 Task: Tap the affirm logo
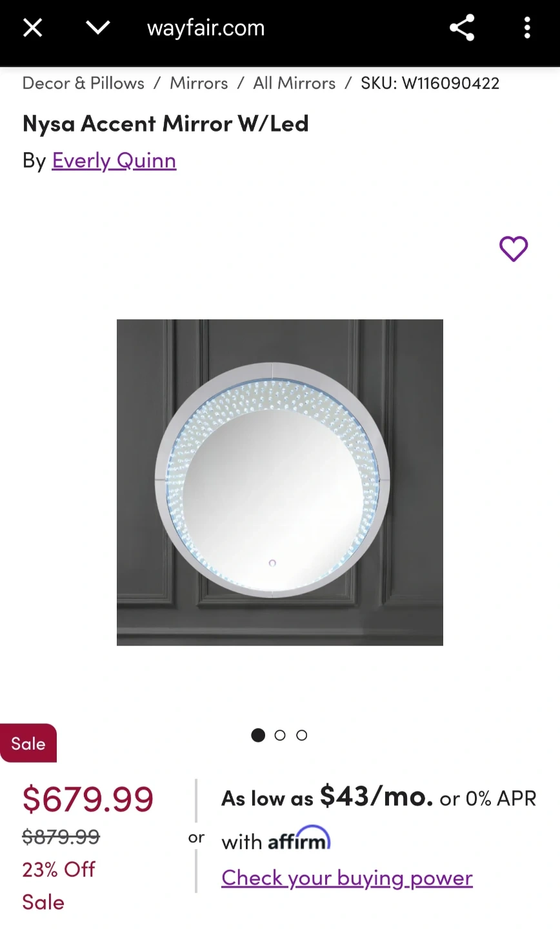click(x=299, y=838)
